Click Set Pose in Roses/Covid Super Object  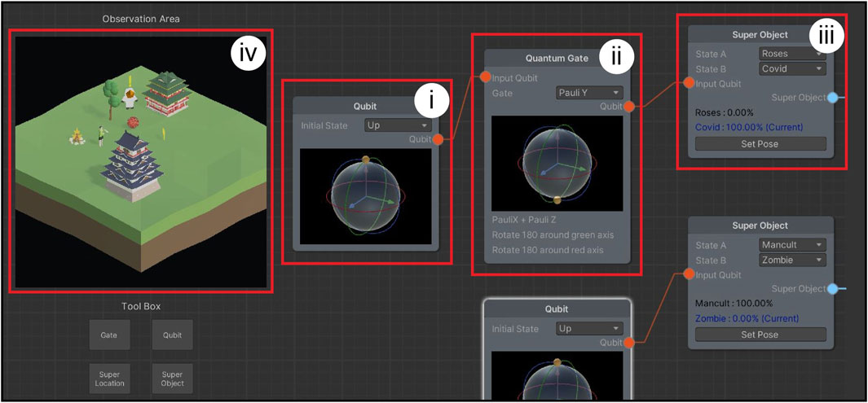click(760, 144)
